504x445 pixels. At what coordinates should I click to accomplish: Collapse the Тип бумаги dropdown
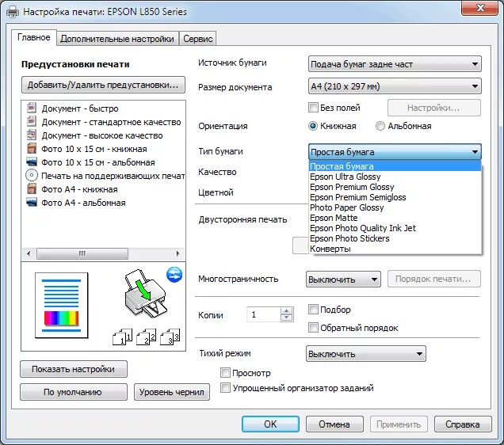point(395,152)
